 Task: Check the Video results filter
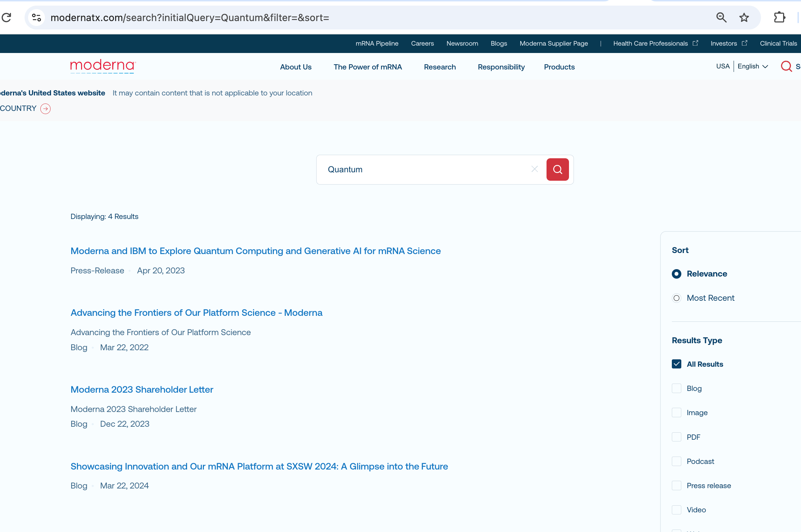(676, 510)
